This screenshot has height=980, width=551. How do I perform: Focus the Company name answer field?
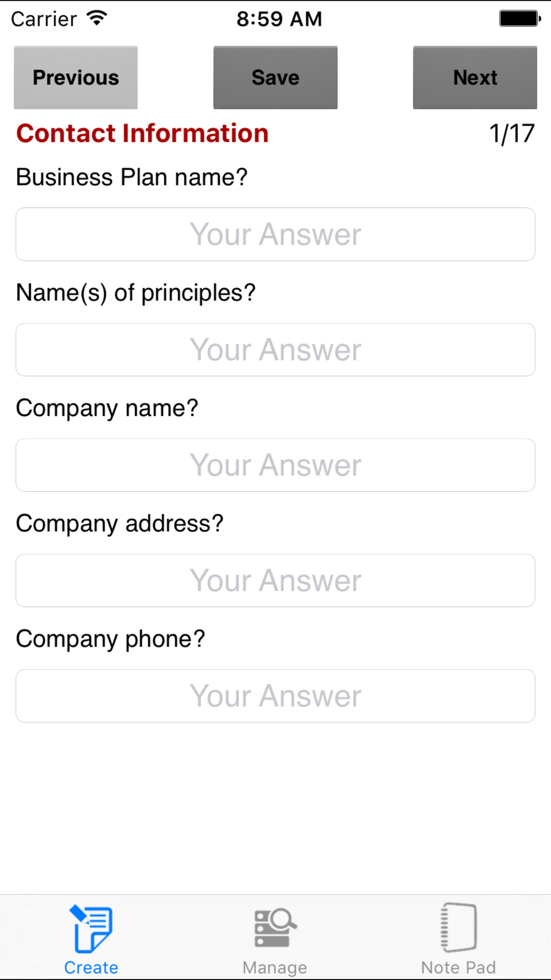275,465
